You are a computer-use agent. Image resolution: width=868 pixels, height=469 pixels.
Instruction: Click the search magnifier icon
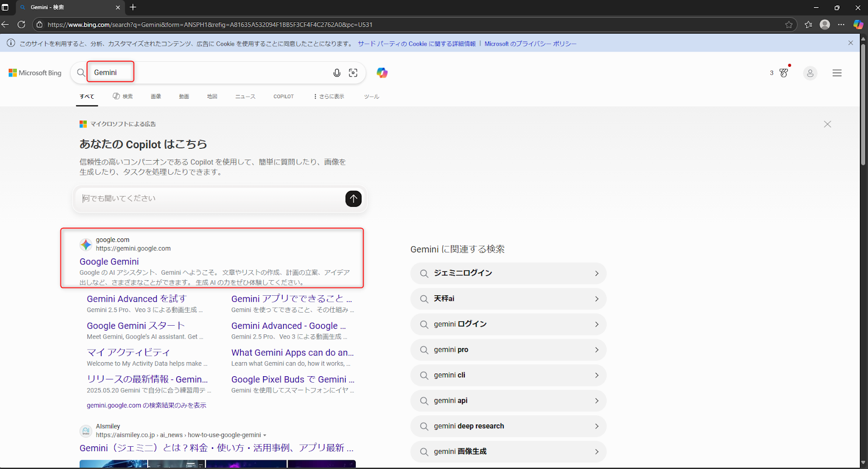pyautogui.click(x=81, y=73)
